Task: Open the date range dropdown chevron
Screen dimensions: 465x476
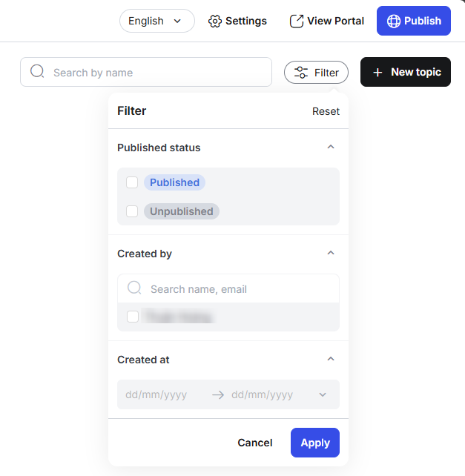Action: pyautogui.click(x=323, y=394)
